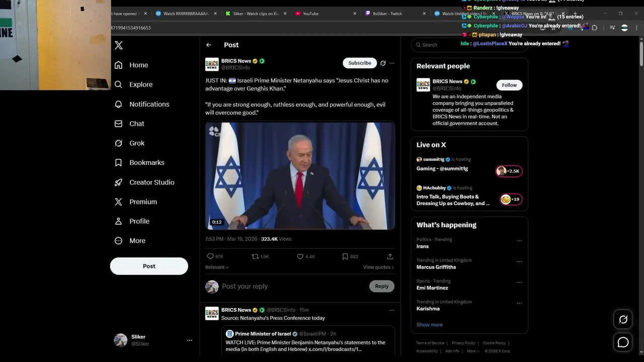644x362 pixels.
Task: Click the +19 listeners badge
Action: click(x=511, y=200)
